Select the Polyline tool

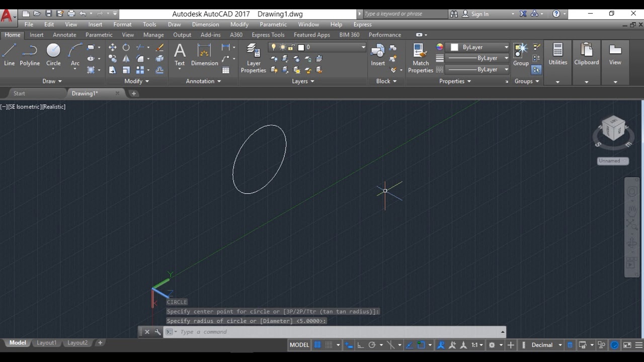(x=30, y=54)
